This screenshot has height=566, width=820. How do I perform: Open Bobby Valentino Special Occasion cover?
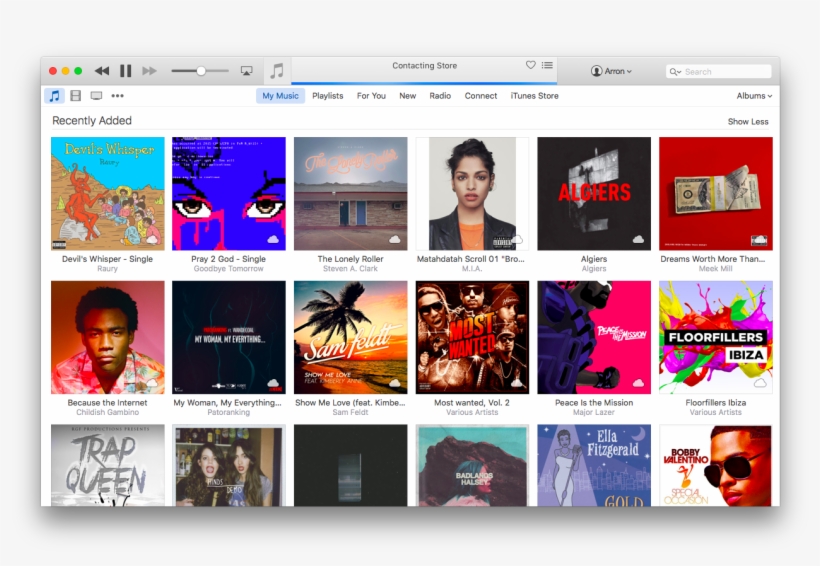pyautogui.click(x=715, y=465)
